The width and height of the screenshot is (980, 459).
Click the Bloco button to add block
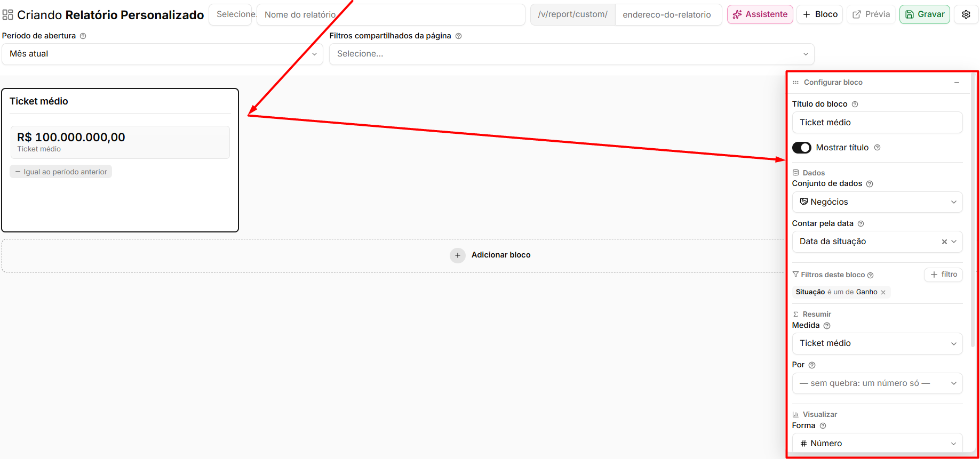tap(820, 14)
